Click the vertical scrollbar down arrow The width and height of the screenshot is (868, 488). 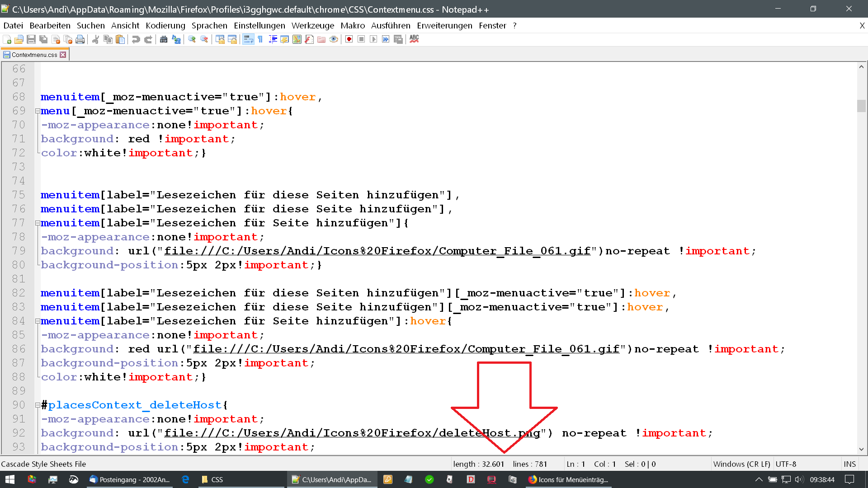(861, 449)
